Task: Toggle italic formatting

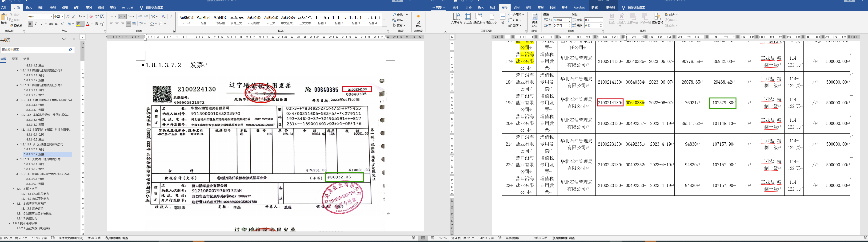Action: (x=36, y=24)
